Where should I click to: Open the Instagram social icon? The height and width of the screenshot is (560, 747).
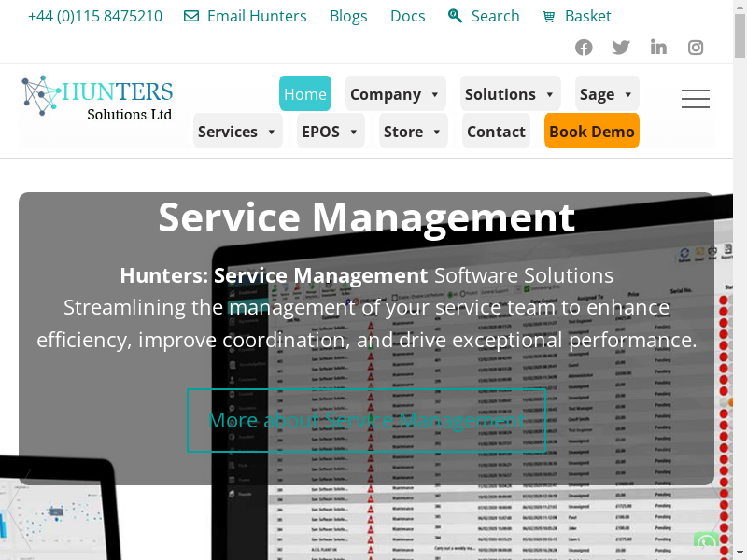(696, 48)
